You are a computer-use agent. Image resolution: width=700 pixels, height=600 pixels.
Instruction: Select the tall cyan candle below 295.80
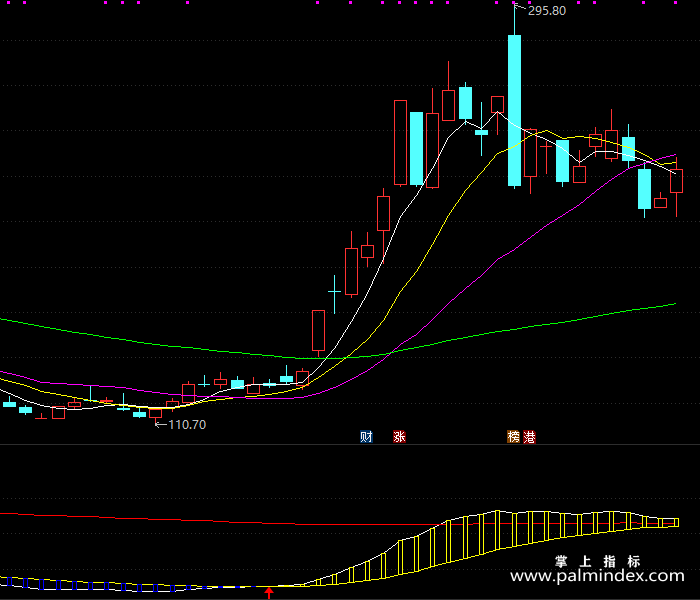pyautogui.click(x=514, y=110)
